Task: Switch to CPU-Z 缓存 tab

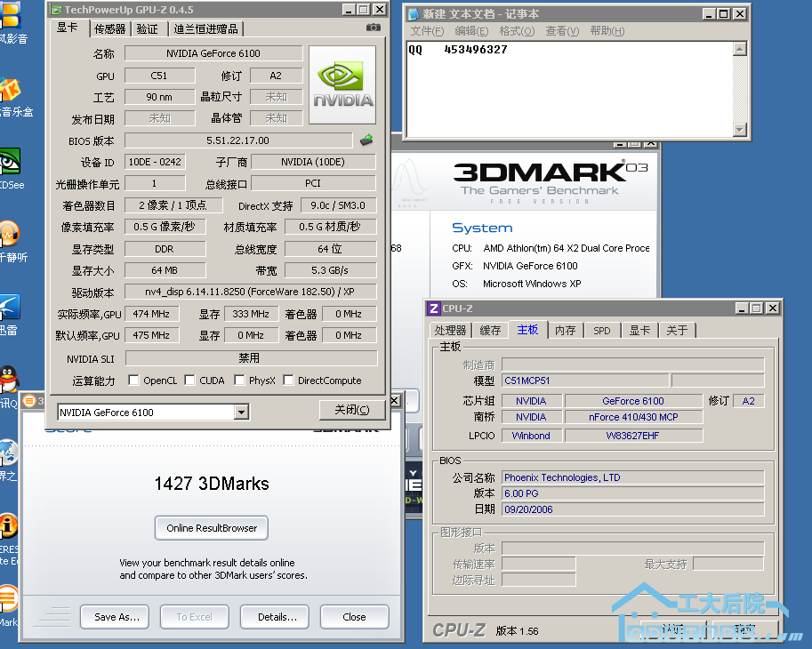Action: 490,331
